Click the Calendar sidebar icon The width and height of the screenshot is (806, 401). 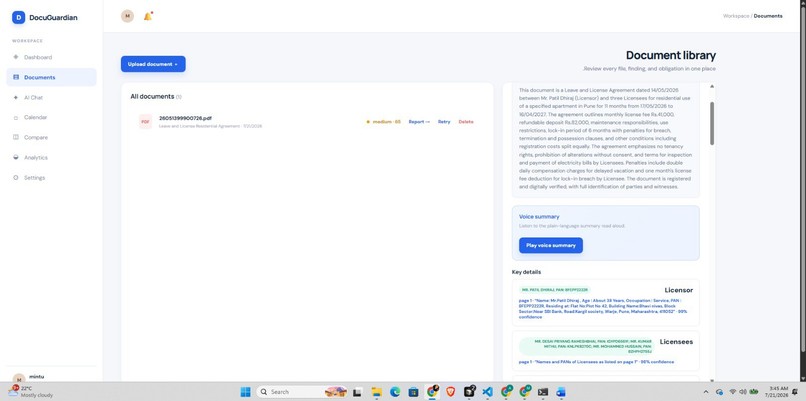click(15, 117)
